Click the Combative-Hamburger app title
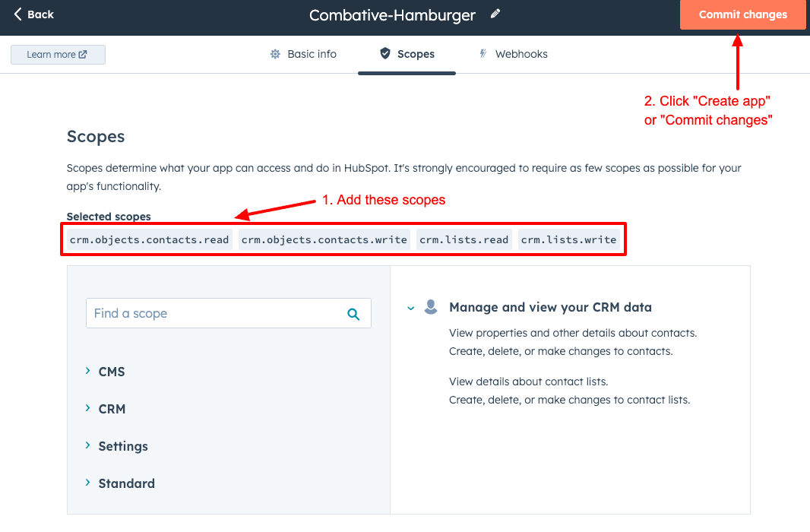 click(x=392, y=15)
